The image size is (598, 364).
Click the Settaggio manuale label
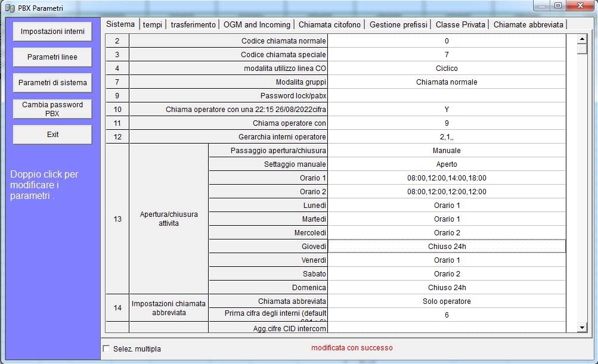[x=268, y=164]
